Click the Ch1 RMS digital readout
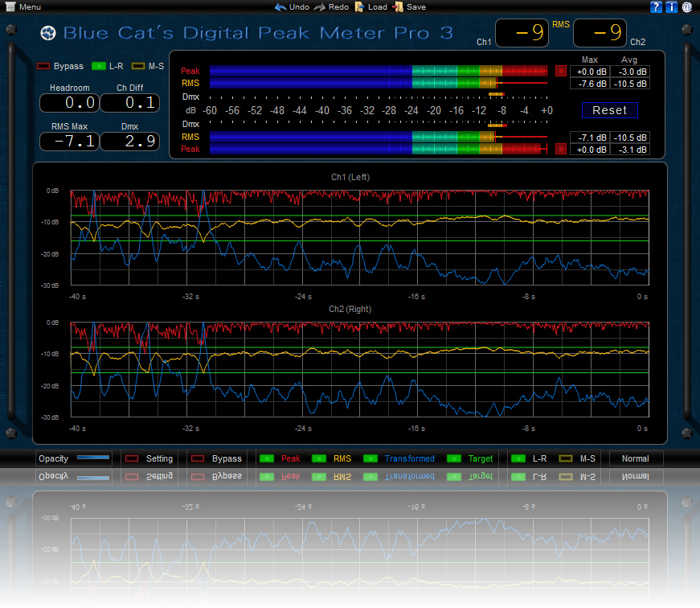 [522, 33]
